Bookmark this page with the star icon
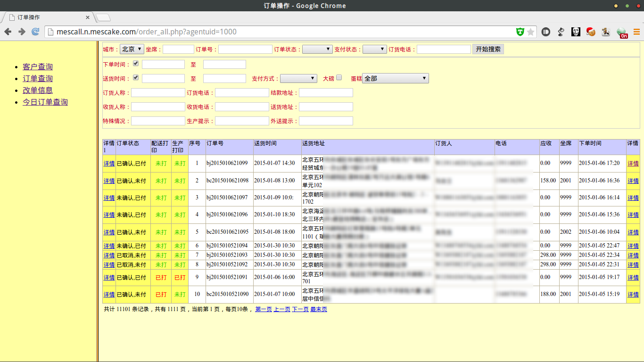Screen dimensions: 644x362 (531, 32)
